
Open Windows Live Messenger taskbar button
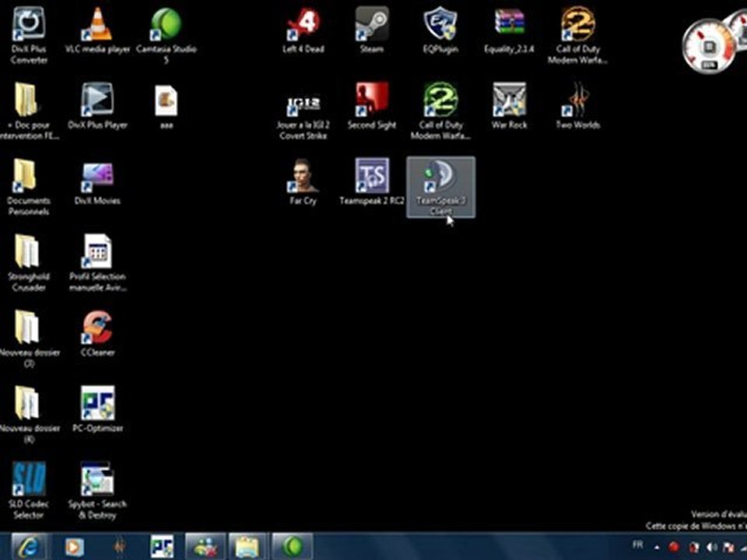[x=205, y=546]
